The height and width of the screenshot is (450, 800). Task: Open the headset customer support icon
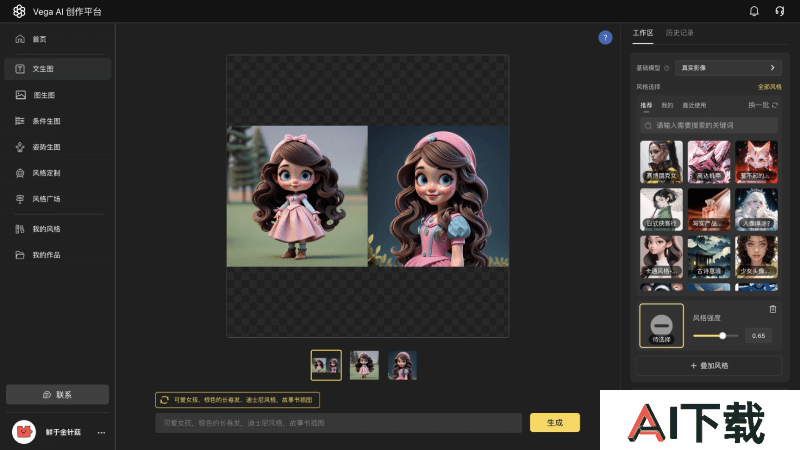click(x=780, y=11)
